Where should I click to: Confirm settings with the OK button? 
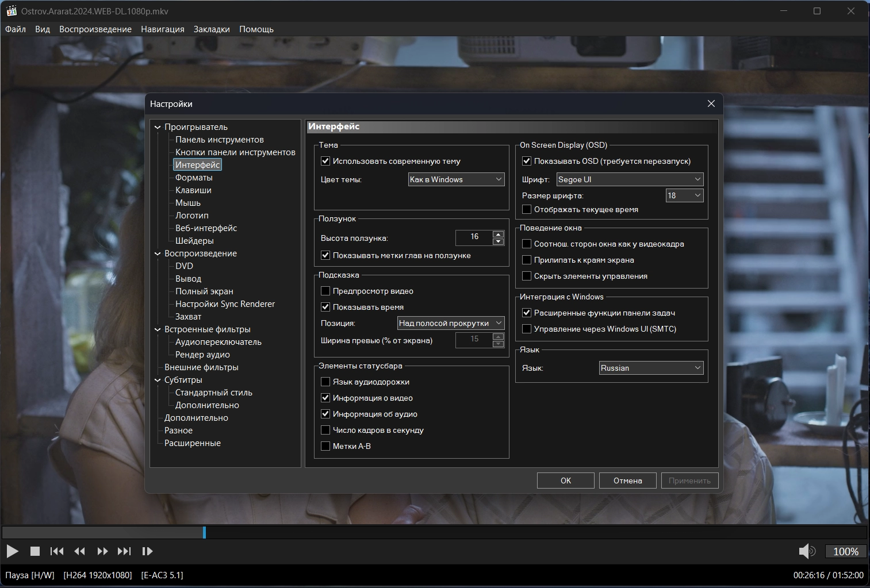point(565,481)
